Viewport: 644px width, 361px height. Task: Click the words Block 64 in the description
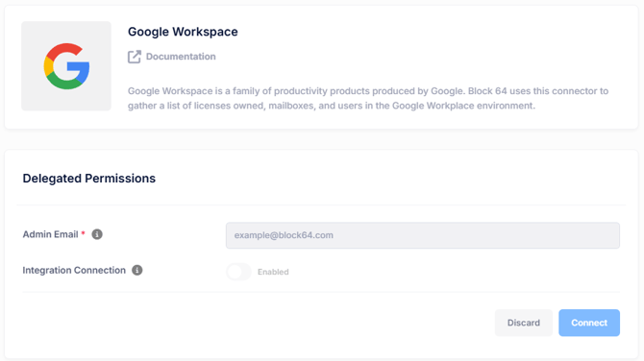pyautogui.click(x=487, y=91)
